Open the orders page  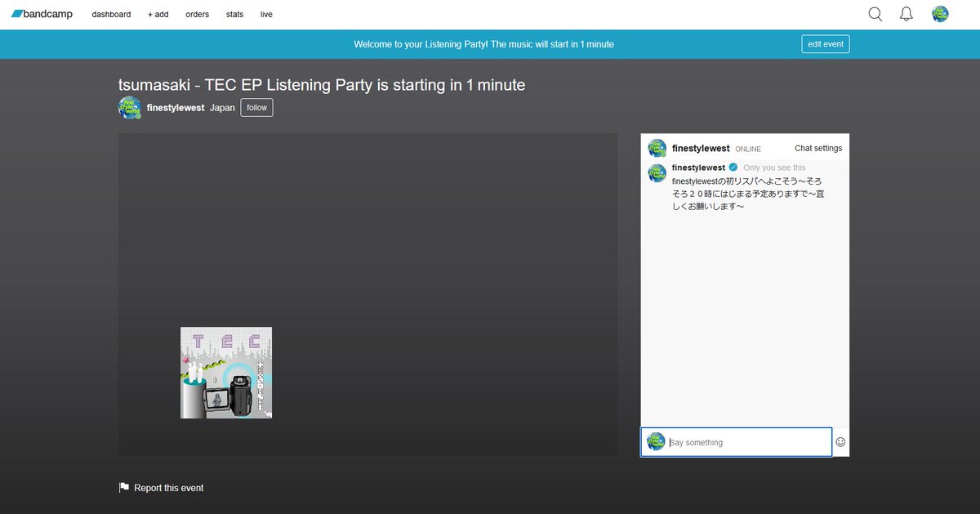point(197,15)
